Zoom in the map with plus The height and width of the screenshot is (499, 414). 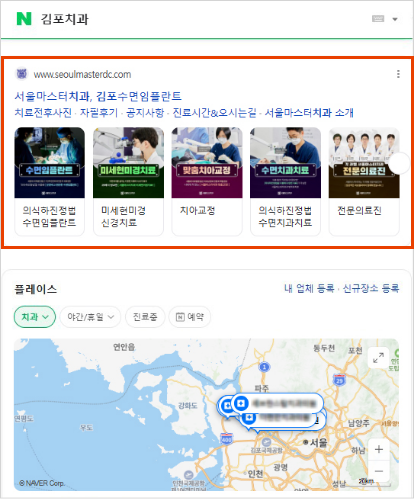[x=379, y=449]
